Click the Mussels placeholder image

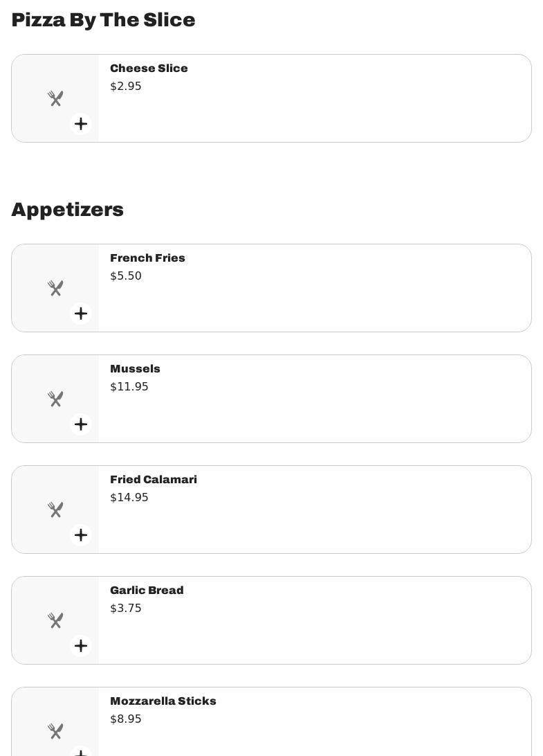pos(55,399)
